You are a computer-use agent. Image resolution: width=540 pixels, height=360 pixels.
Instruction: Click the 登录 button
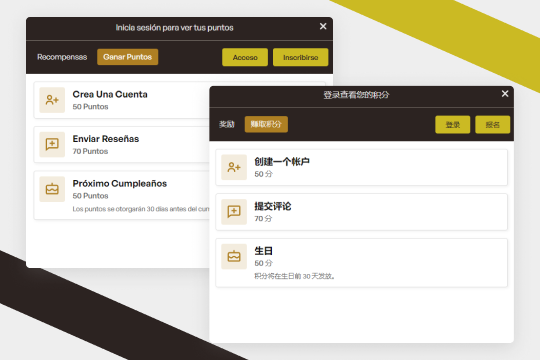click(x=453, y=125)
